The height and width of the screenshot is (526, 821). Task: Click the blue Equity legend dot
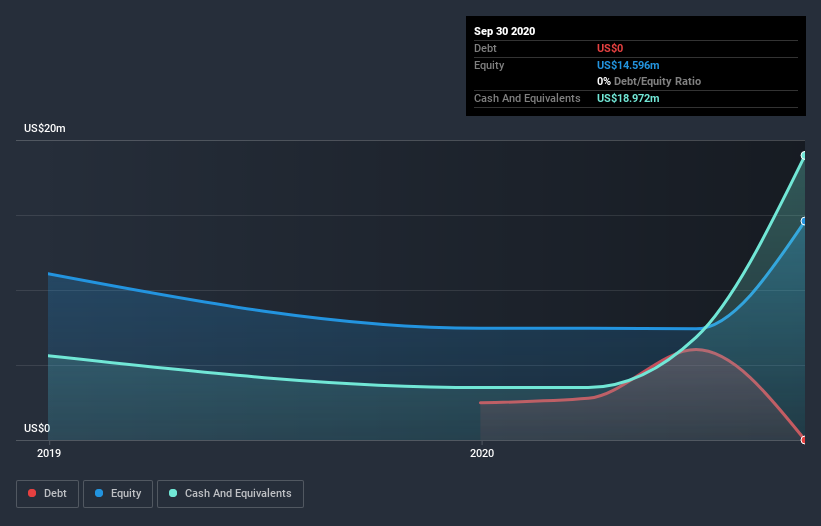coord(99,493)
